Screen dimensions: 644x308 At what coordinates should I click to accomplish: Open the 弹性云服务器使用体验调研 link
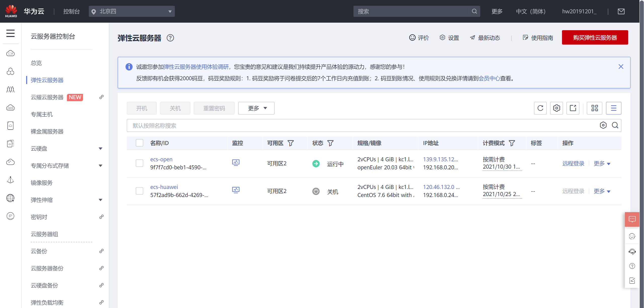196,67
